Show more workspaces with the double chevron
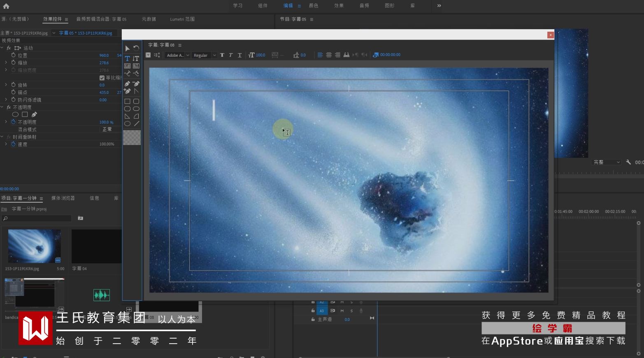The width and height of the screenshot is (644, 358). coord(439,6)
